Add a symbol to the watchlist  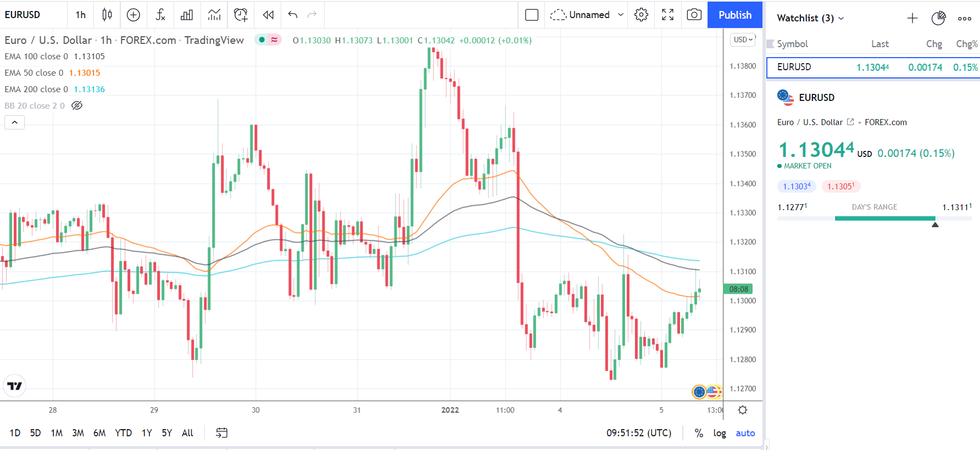point(912,18)
